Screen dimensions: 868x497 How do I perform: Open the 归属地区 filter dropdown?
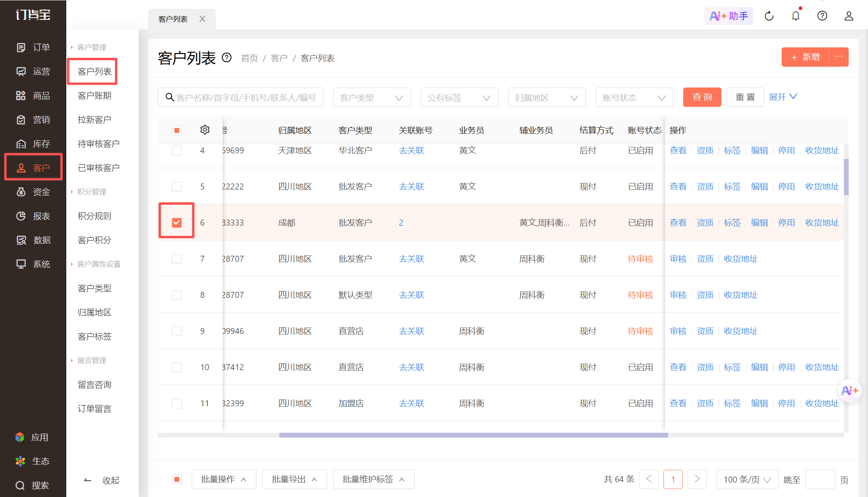click(x=547, y=98)
